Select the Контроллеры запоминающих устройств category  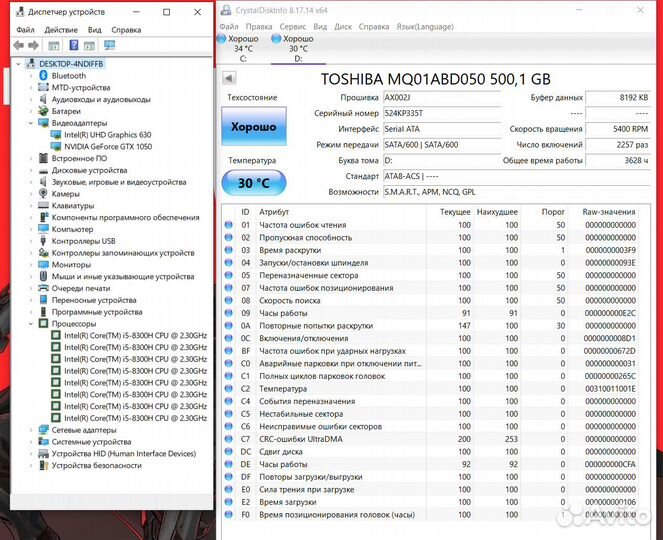click(x=123, y=253)
